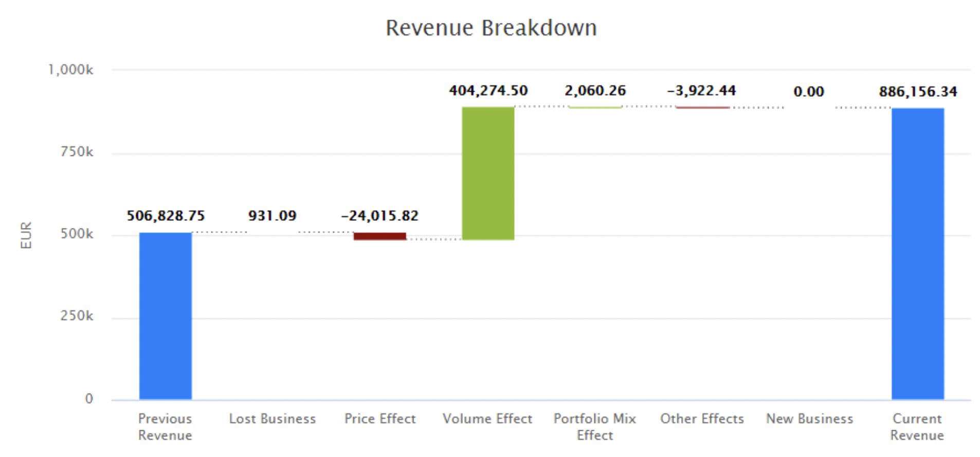
Task: Click the 1,000k y-axis tick label
Action: [70, 69]
